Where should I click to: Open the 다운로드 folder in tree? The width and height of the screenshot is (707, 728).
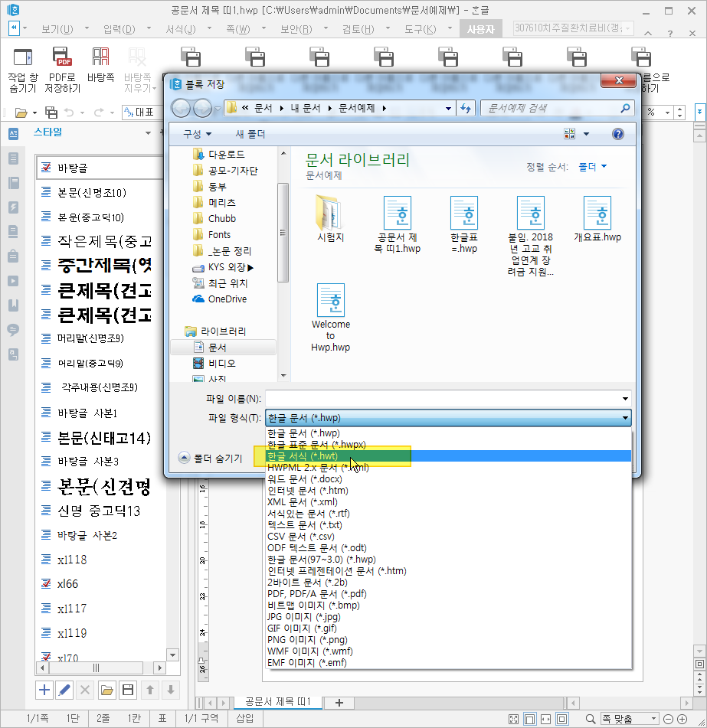click(226, 155)
